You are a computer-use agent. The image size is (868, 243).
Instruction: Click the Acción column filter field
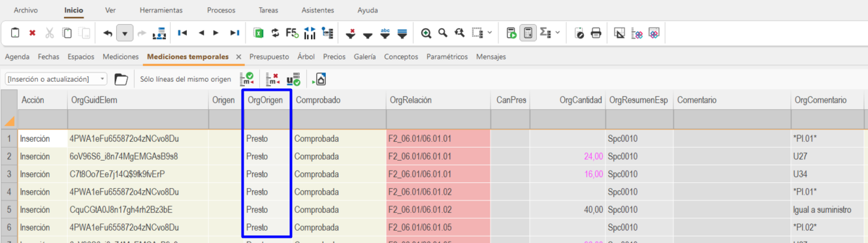42,119
